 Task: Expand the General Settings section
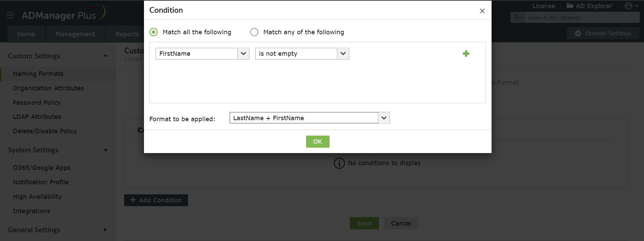105,230
